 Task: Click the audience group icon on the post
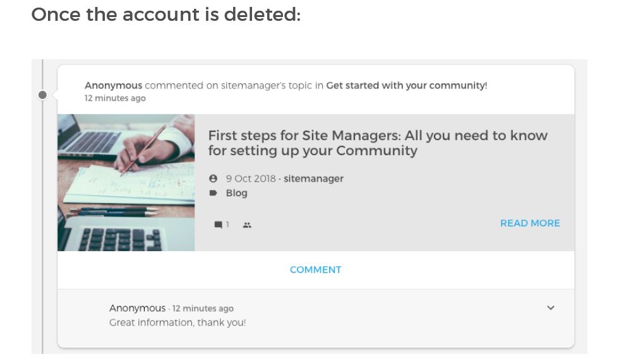(247, 224)
